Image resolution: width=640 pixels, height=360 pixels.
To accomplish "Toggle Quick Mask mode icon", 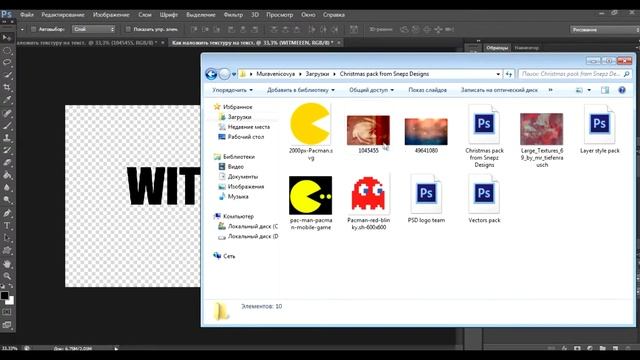I will pyautogui.click(x=7, y=312).
